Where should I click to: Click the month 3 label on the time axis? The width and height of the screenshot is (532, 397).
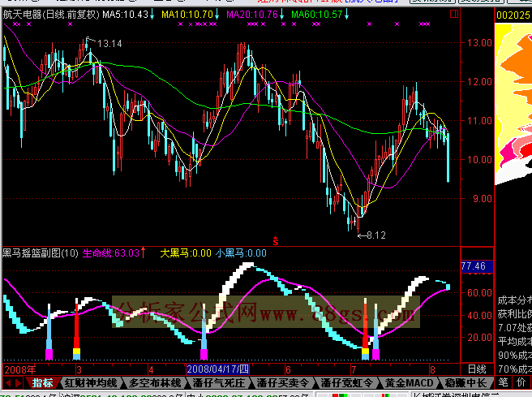pos(79,369)
